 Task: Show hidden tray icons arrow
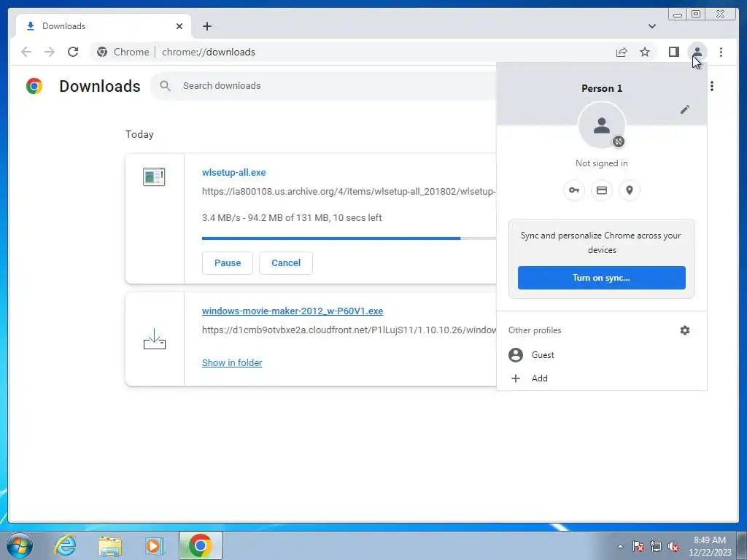[620, 546]
